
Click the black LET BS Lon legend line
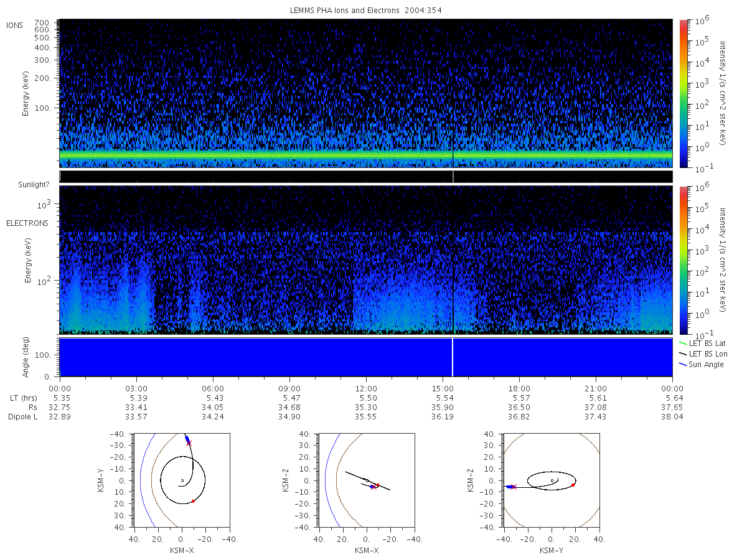684,353
